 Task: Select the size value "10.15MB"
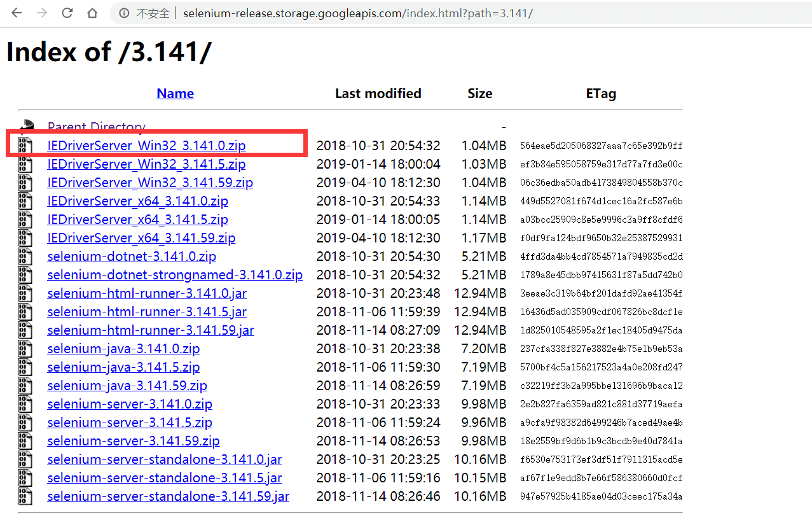click(481, 478)
